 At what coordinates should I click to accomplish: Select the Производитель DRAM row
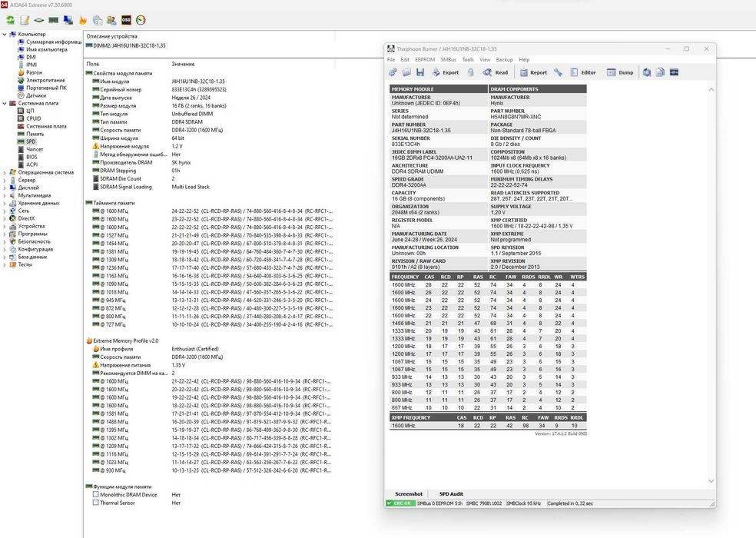tap(141, 163)
